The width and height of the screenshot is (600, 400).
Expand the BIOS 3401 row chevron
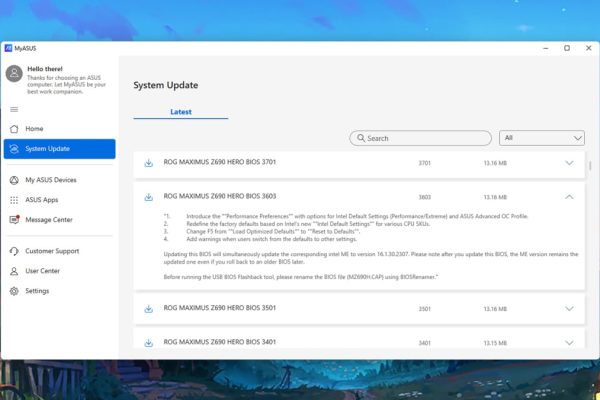coord(569,343)
